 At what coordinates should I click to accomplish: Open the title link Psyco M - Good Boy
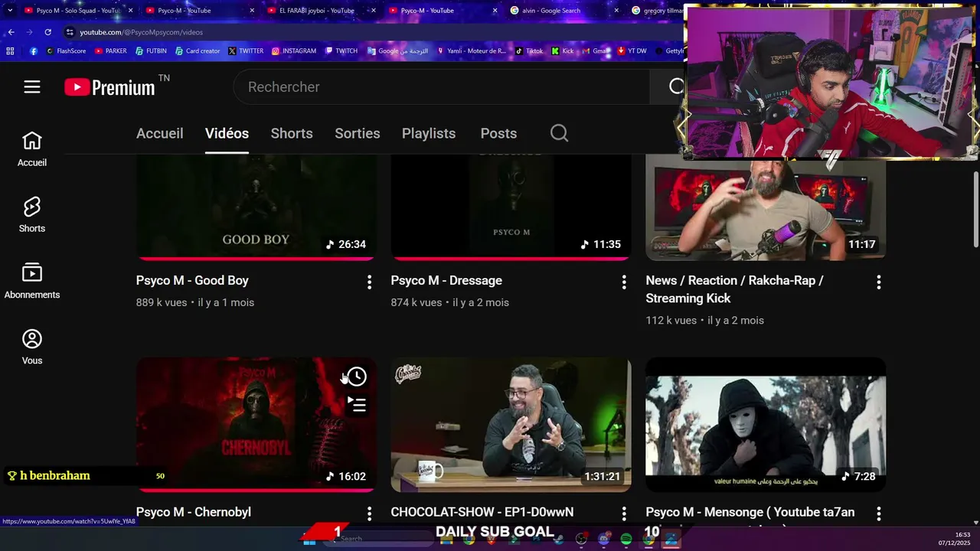tap(192, 281)
